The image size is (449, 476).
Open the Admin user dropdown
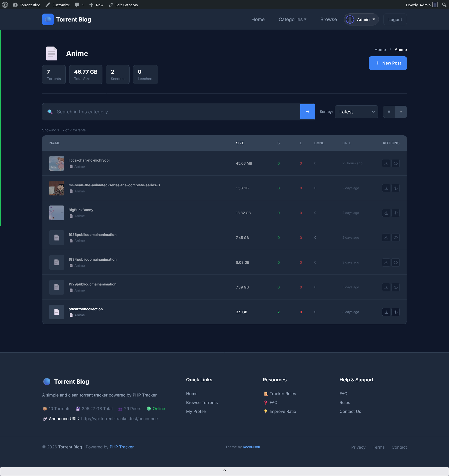[361, 19]
